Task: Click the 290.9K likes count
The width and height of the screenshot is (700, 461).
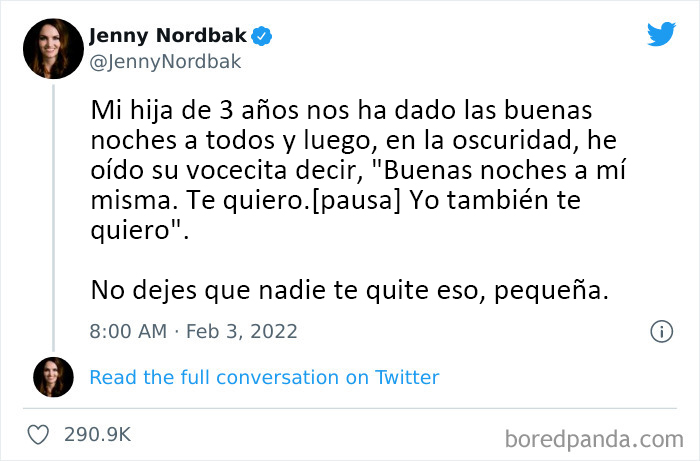Action: (97, 435)
